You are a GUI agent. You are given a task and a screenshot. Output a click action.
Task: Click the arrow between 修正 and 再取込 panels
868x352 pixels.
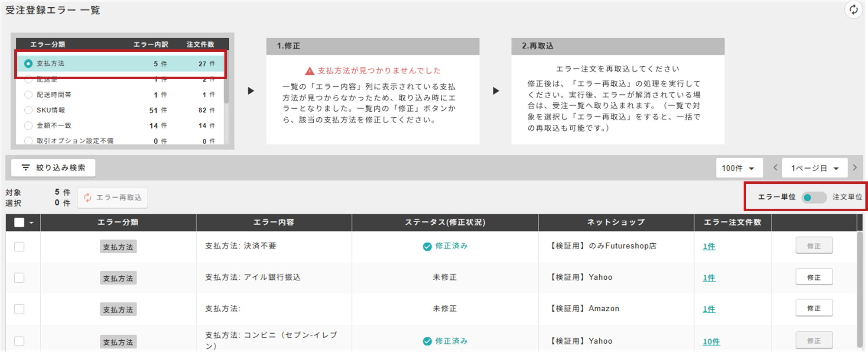(496, 91)
